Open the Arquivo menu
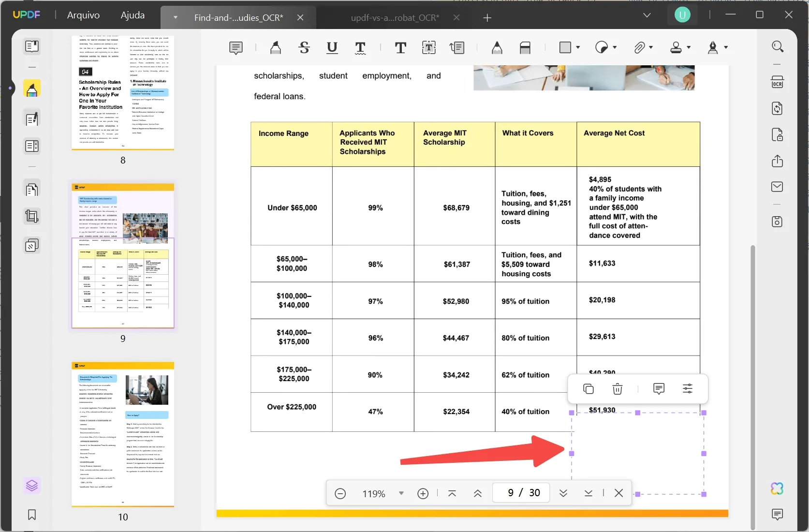The image size is (809, 532). click(x=83, y=15)
